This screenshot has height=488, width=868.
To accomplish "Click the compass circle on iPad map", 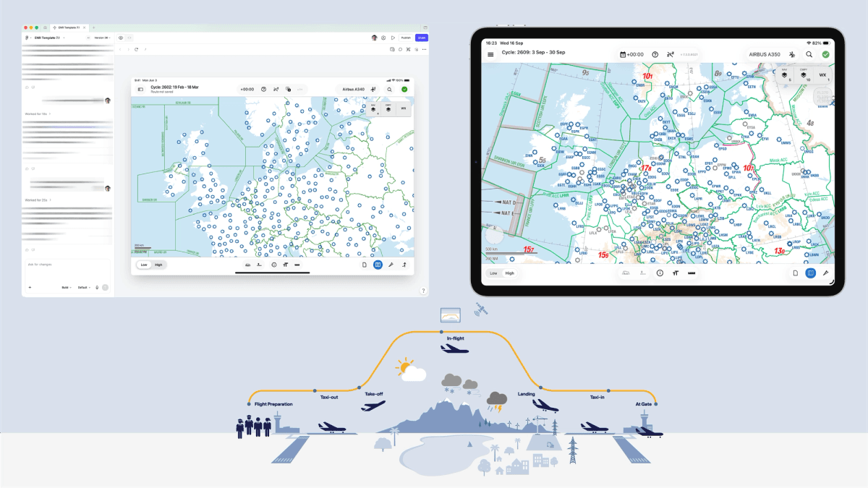I will point(495,235).
